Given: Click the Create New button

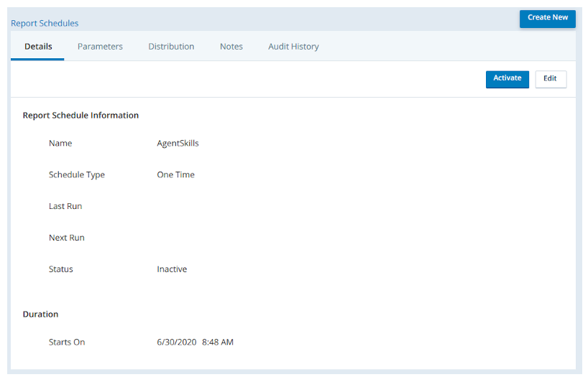Looking at the screenshot, I should tap(547, 19).
